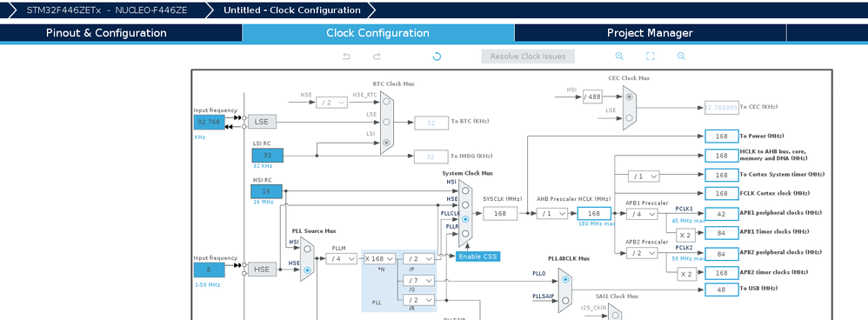Zoom in on the clock diagram

619,56
